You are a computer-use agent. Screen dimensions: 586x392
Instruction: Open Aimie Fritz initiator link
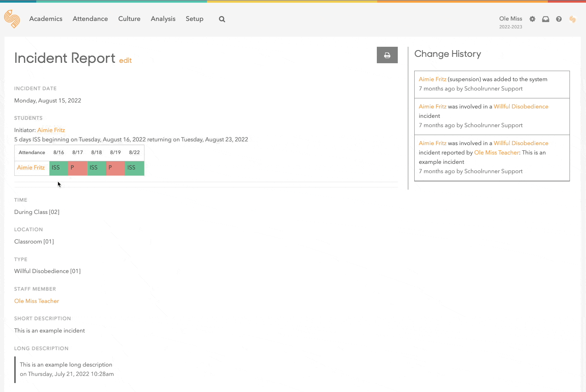click(51, 130)
